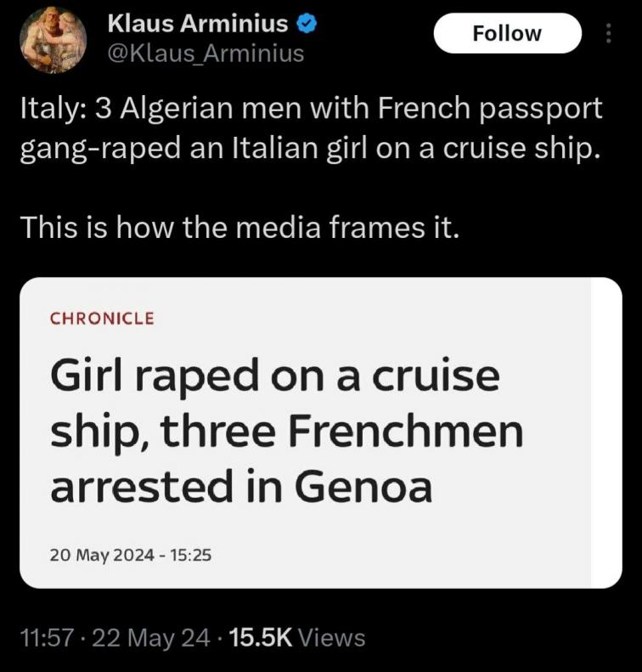Viewport: 642px width, 672px height.
Task: Click 'arrested in Genoa' headline line
Action: point(241,487)
